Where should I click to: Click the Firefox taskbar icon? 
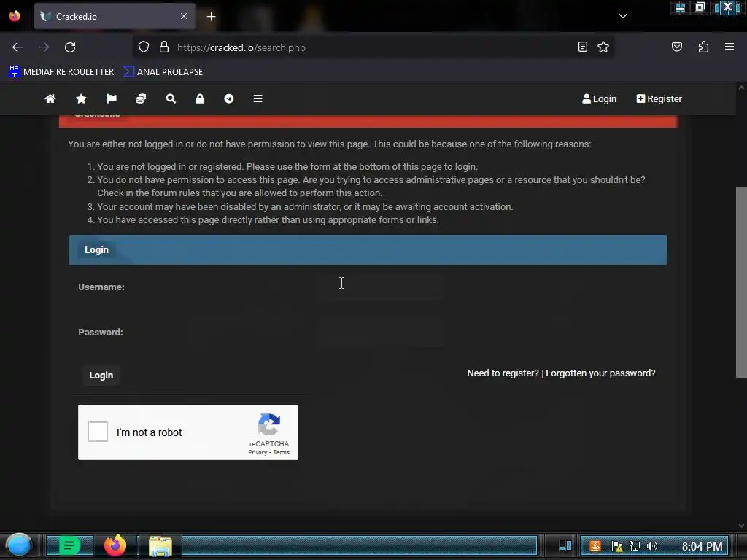[115, 545]
